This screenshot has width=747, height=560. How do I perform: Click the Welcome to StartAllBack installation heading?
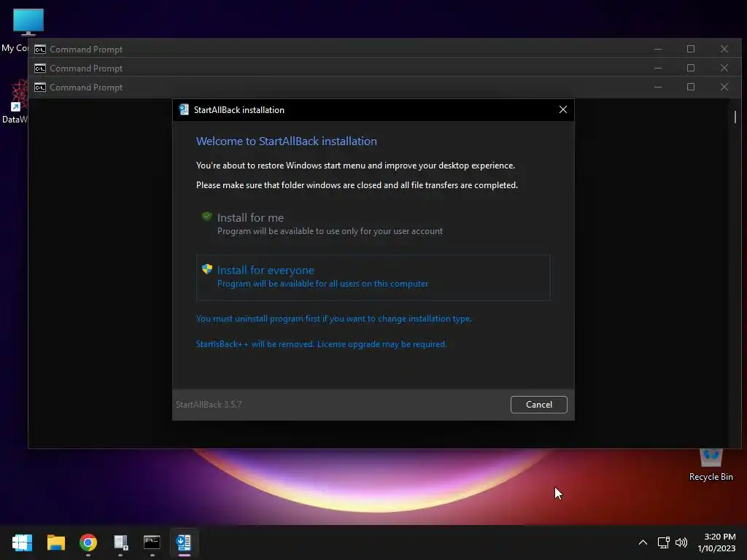pos(286,141)
